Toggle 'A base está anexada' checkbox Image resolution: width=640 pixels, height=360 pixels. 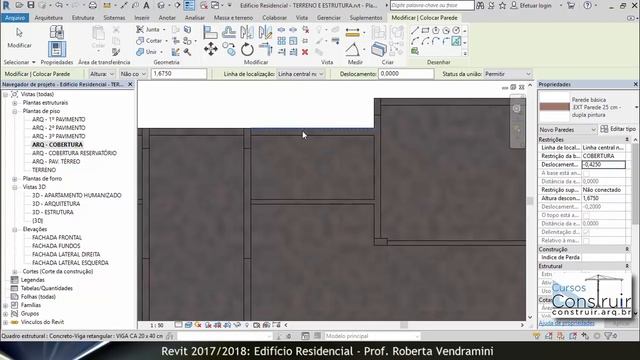[x=587, y=173]
